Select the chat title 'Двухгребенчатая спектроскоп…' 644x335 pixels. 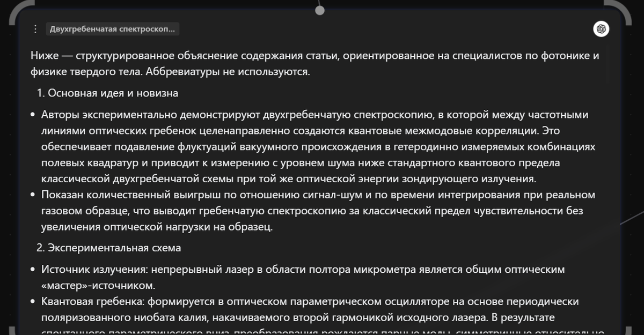coord(112,29)
